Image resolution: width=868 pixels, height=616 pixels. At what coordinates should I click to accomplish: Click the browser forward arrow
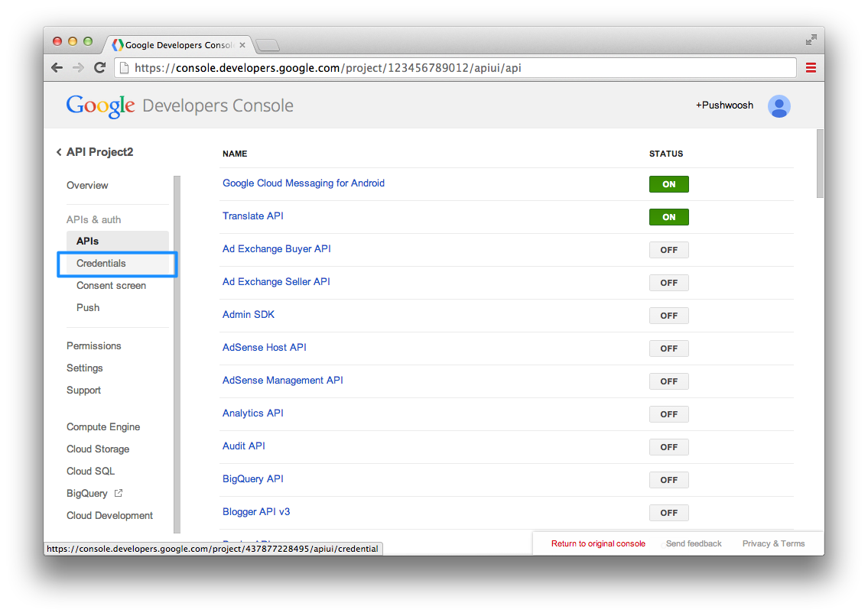tap(78, 67)
